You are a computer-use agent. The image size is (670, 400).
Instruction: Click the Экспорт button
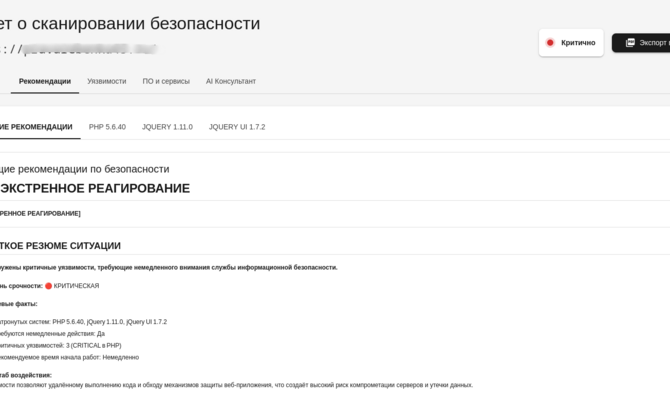click(641, 43)
